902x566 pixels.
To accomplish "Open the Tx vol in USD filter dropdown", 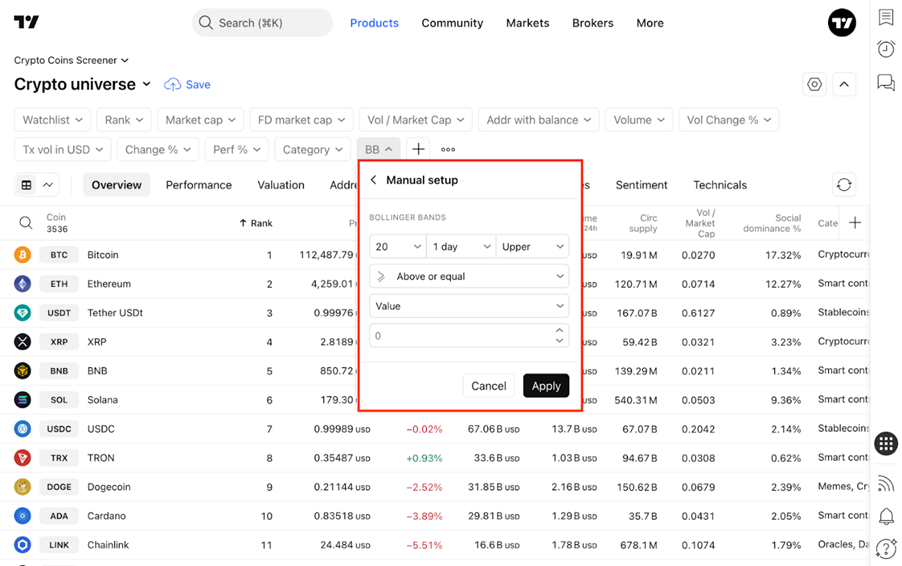I will tap(63, 150).
